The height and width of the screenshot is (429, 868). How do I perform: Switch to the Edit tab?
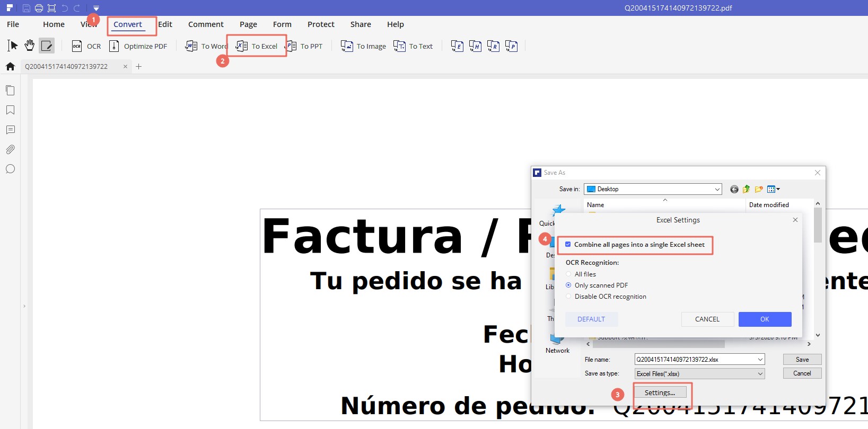(x=165, y=24)
